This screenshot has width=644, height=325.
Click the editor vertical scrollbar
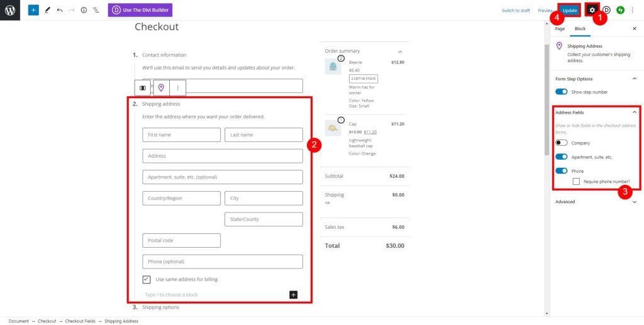click(x=547, y=99)
